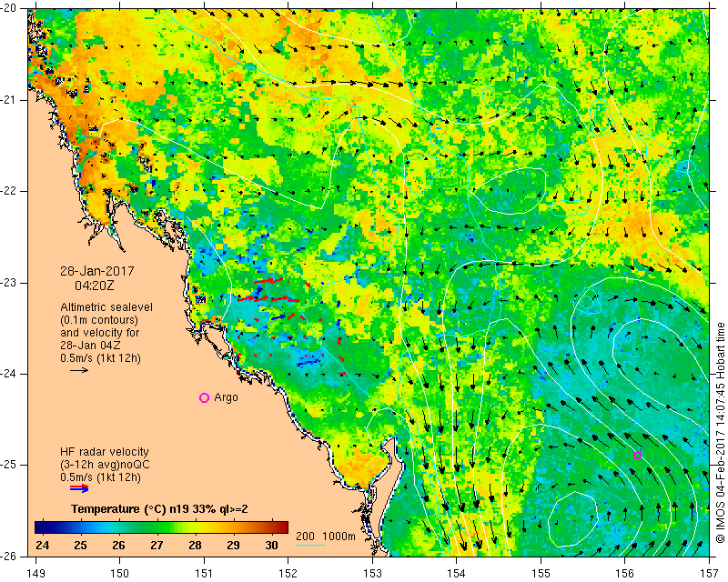The width and height of the screenshot is (728, 582).
Task: Click the latitude axis label '-24'
Action: [8, 374]
